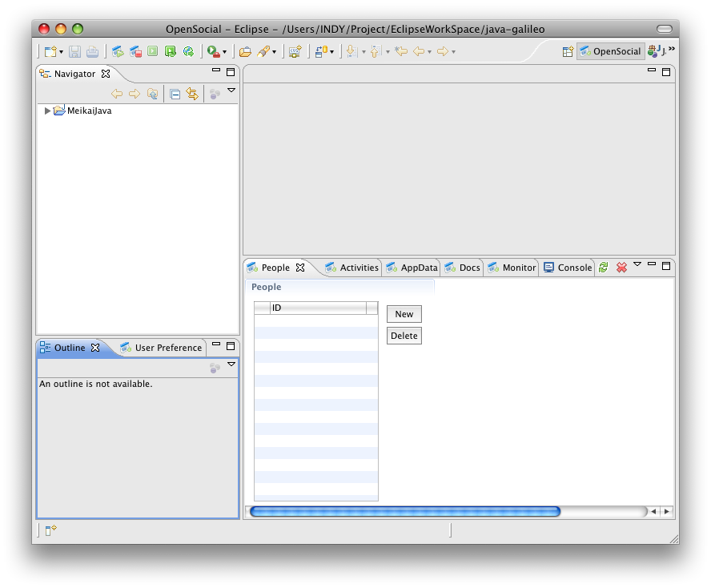
Task: Click the globe with green arrows icon
Action: [x=188, y=52]
